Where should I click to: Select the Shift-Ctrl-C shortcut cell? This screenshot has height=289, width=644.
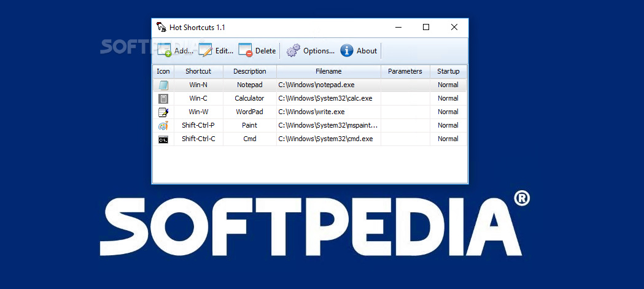click(198, 139)
